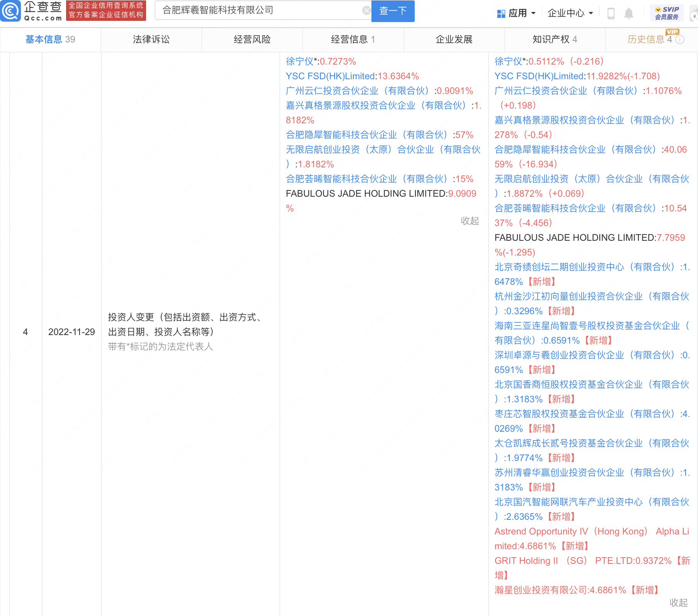Click the 2022-11-29 date cell
Viewport: 698px width, 616px height.
pyautogui.click(x=72, y=332)
